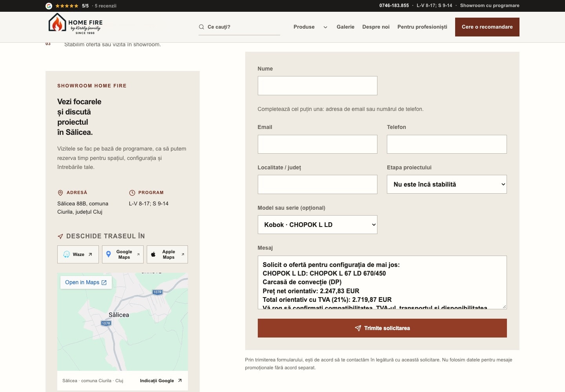
Task: Click the Sălicea label on the map
Action: 119,315
